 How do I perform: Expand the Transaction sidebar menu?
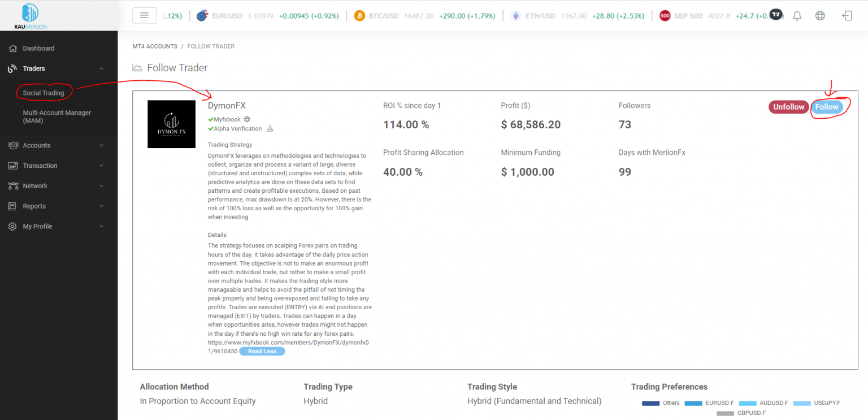[x=101, y=166]
